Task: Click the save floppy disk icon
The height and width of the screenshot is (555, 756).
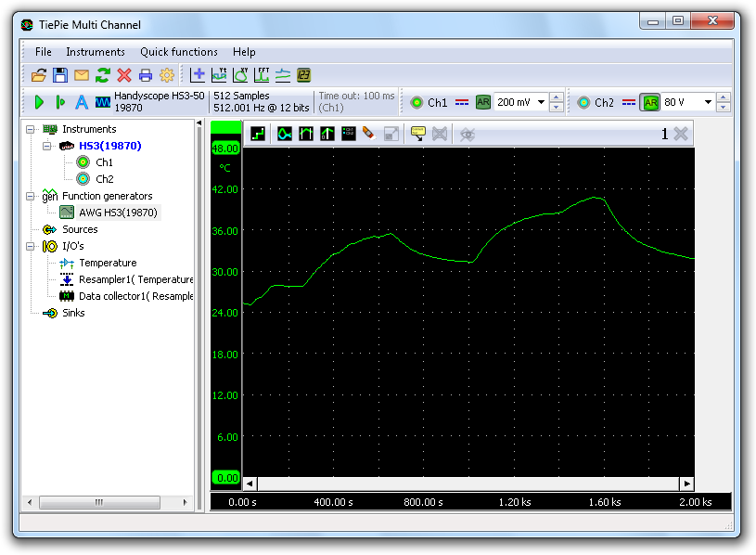Action: [59, 75]
